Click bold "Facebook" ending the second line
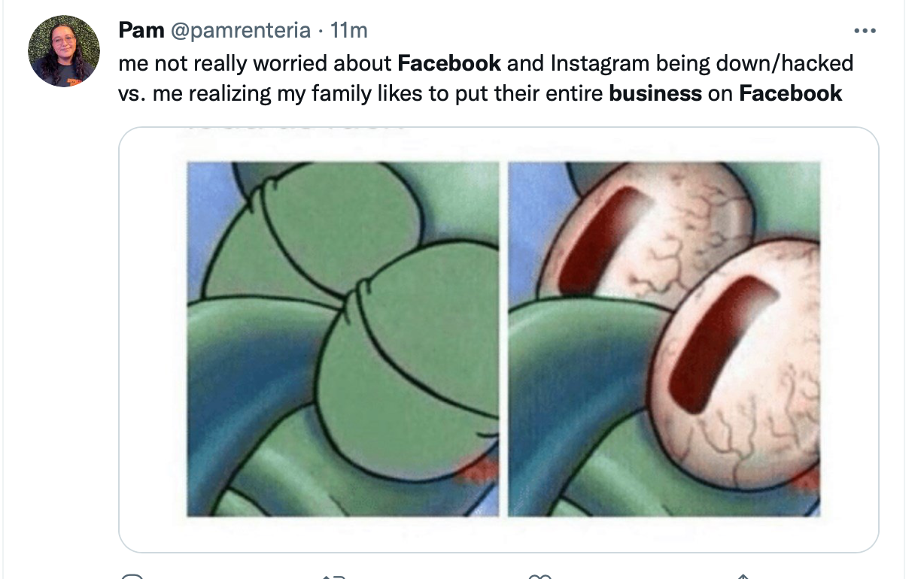Image resolution: width=924 pixels, height=579 pixels. [x=790, y=93]
